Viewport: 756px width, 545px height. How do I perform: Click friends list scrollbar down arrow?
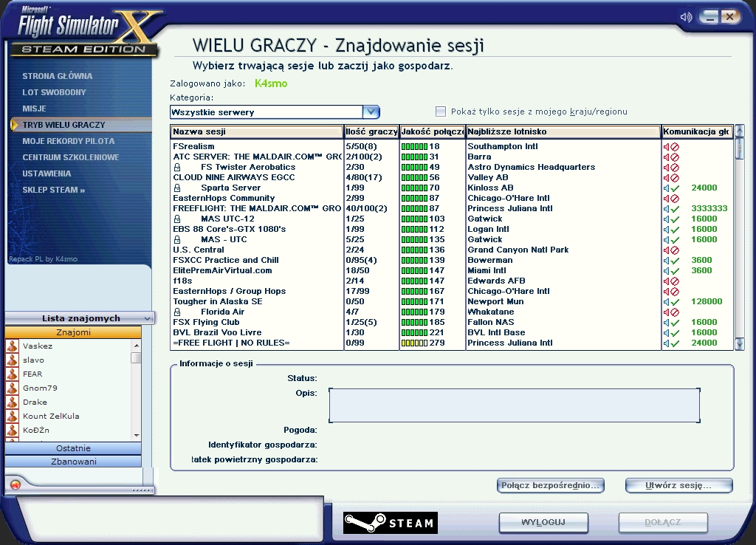click(137, 435)
